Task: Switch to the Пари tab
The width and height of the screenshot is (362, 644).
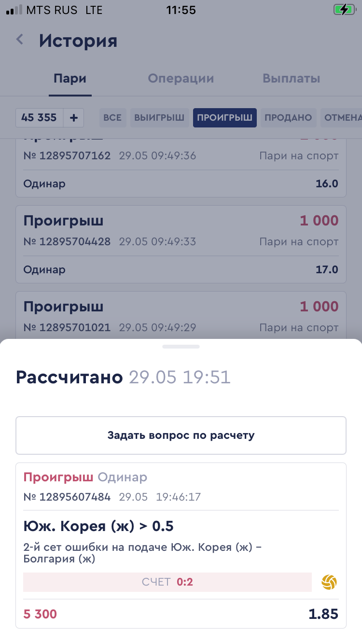Action: (x=70, y=79)
